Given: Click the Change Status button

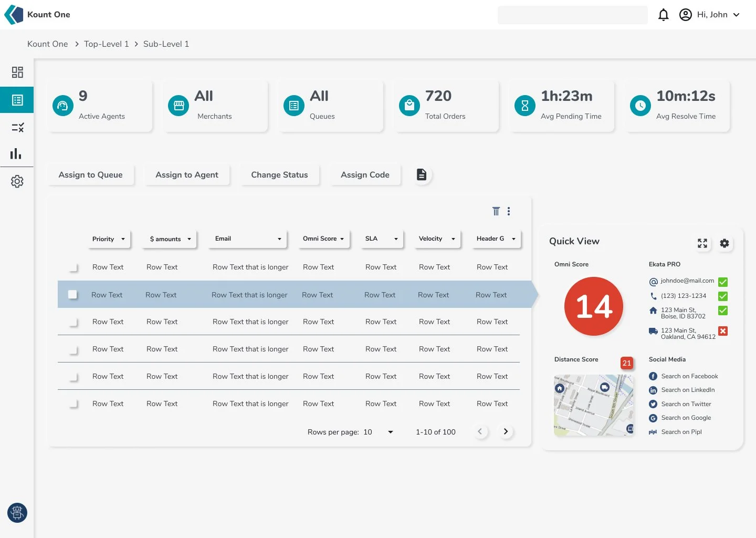Looking at the screenshot, I should coord(279,175).
